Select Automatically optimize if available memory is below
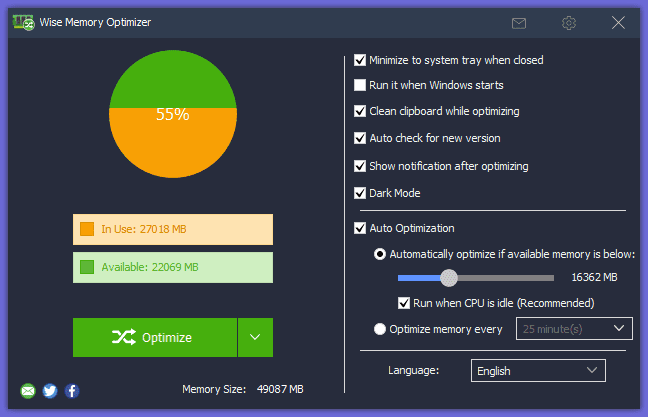648x417 pixels. 380,254
